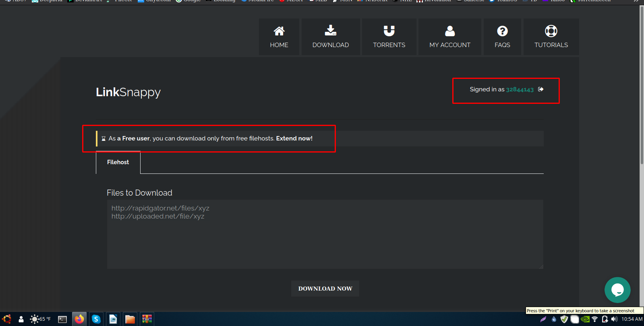Click the sign-out icon beside the username
The width and height of the screenshot is (644, 326).
pos(541,89)
